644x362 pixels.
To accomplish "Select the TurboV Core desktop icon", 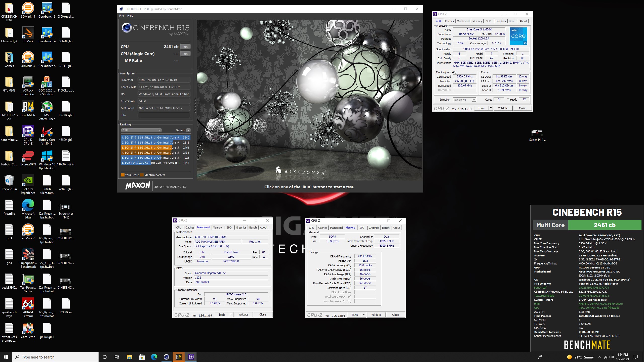I will (47, 135).
